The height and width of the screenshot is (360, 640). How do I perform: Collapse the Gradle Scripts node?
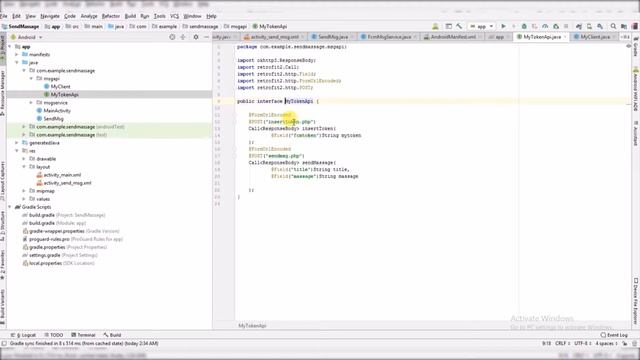tap(10, 207)
